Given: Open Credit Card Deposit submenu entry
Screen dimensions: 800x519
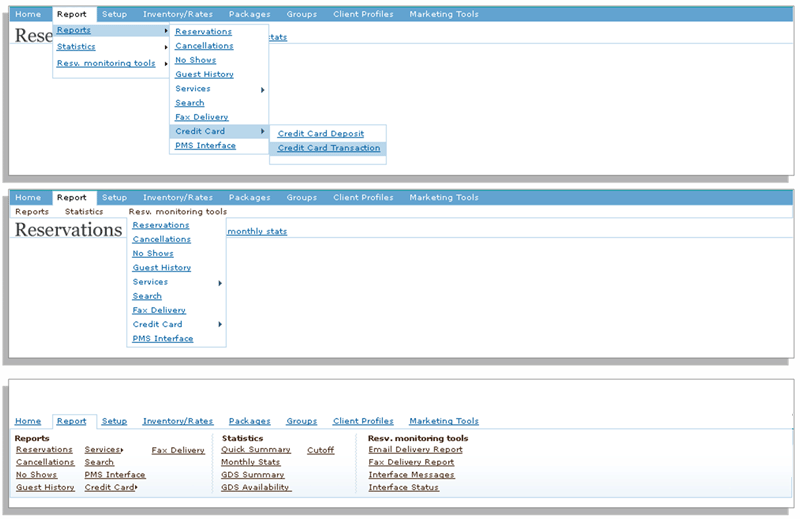Looking at the screenshot, I should click(320, 133).
